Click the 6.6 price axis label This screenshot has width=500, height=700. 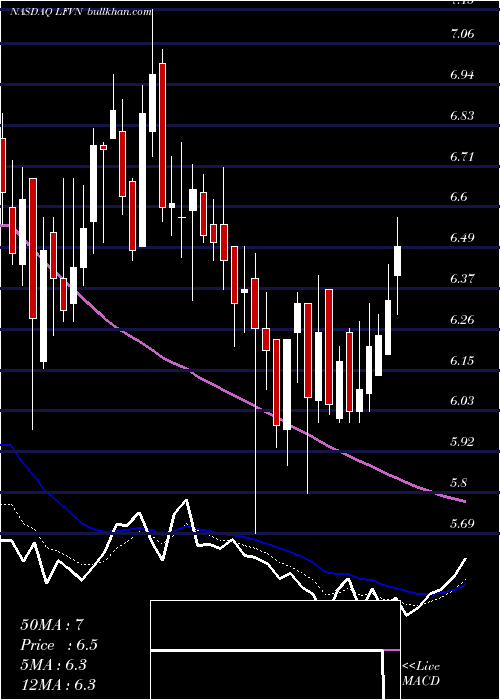[459, 197]
